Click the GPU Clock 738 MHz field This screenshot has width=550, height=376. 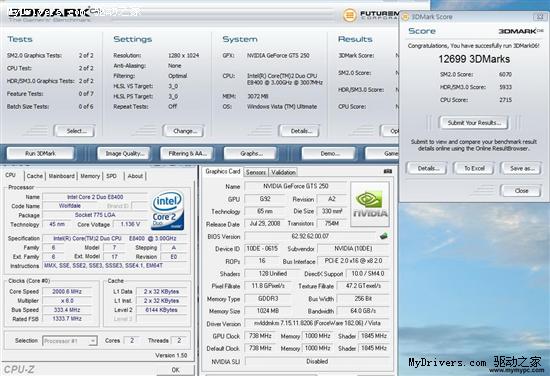[x=260, y=336]
